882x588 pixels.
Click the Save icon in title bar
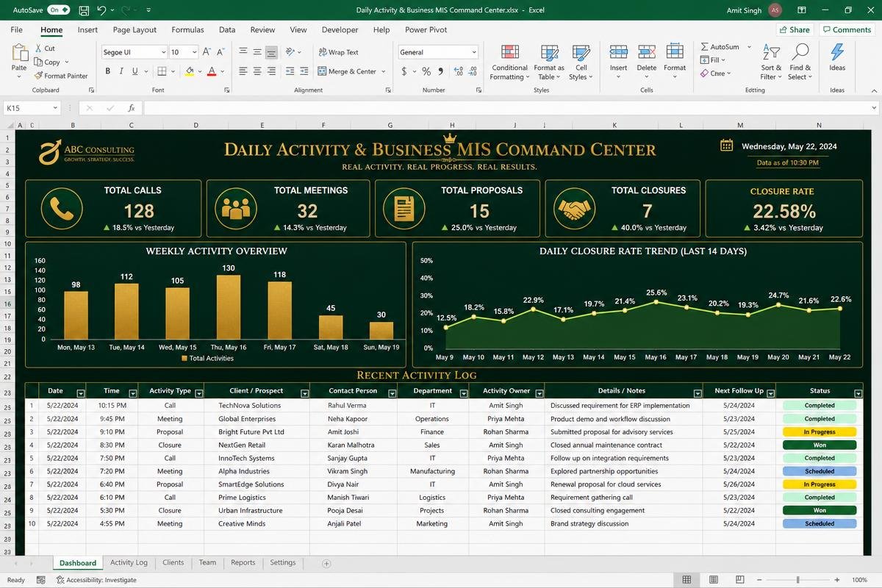tap(84, 10)
